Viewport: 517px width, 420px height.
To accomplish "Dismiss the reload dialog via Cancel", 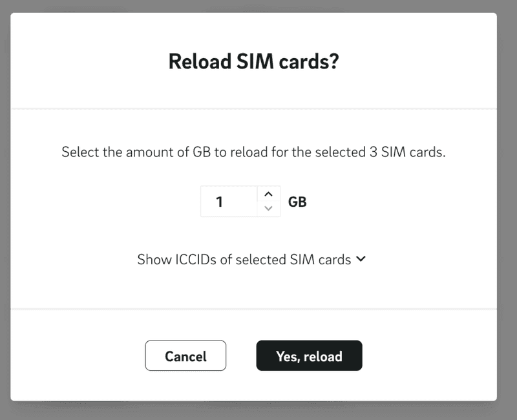I will (x=185, y=356).
